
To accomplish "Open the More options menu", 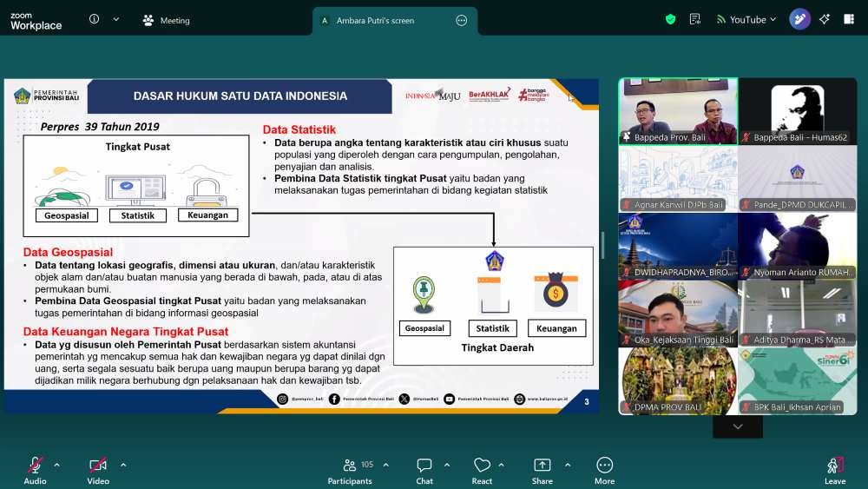I will point(604,472).
